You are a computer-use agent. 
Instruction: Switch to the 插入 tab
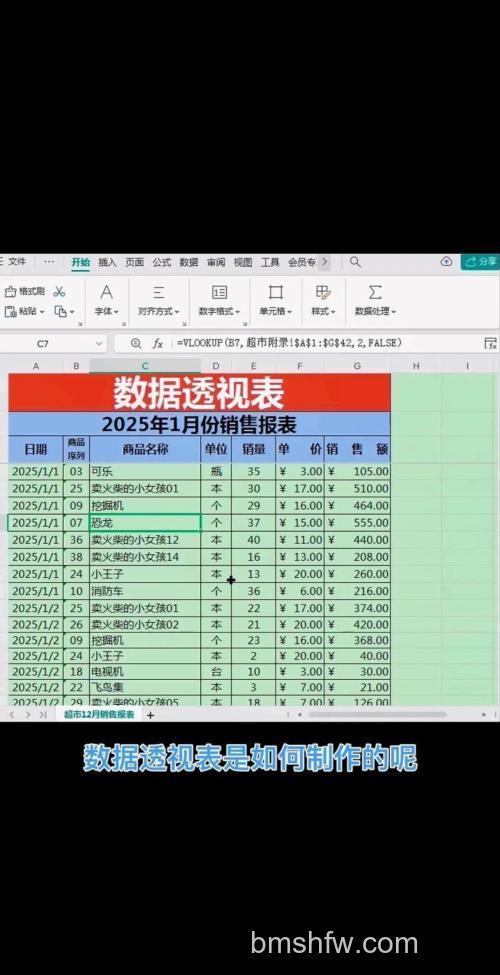108,262
